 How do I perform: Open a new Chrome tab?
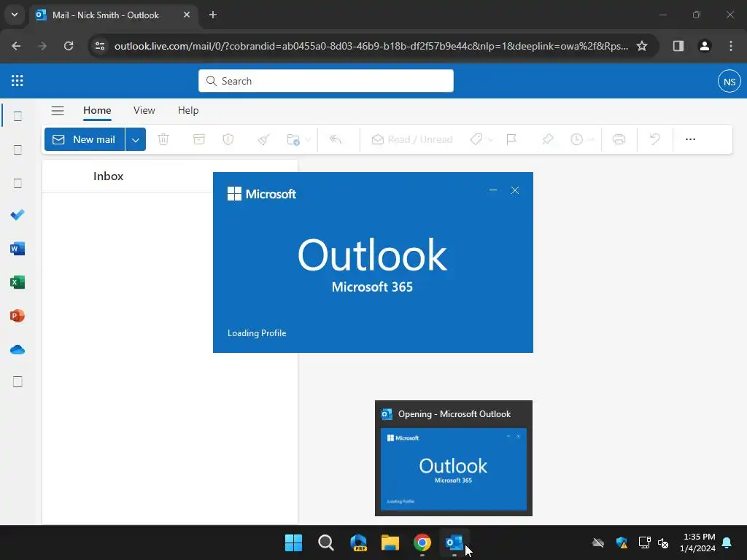[x=213, y=15]
